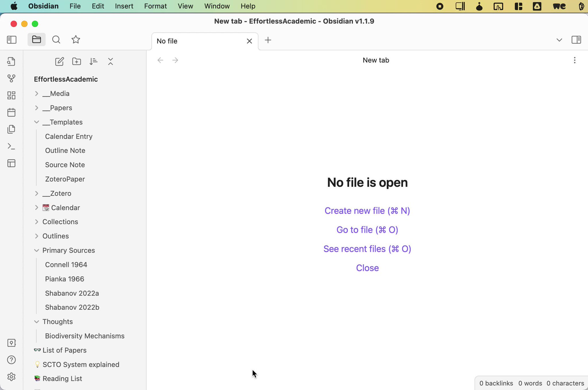Open the Pianka 1966 note

tap(65, 279)
